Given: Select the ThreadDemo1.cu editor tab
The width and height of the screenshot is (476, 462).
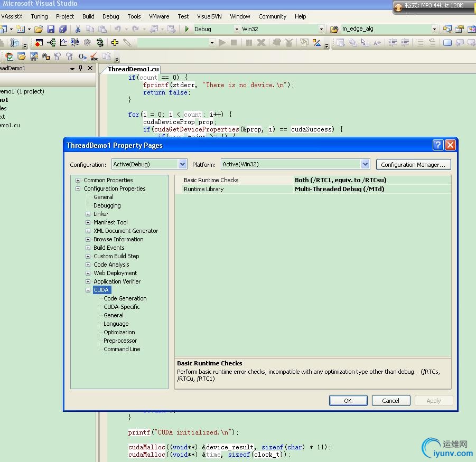Looking at the screenshot, I should tap(133, 69).
